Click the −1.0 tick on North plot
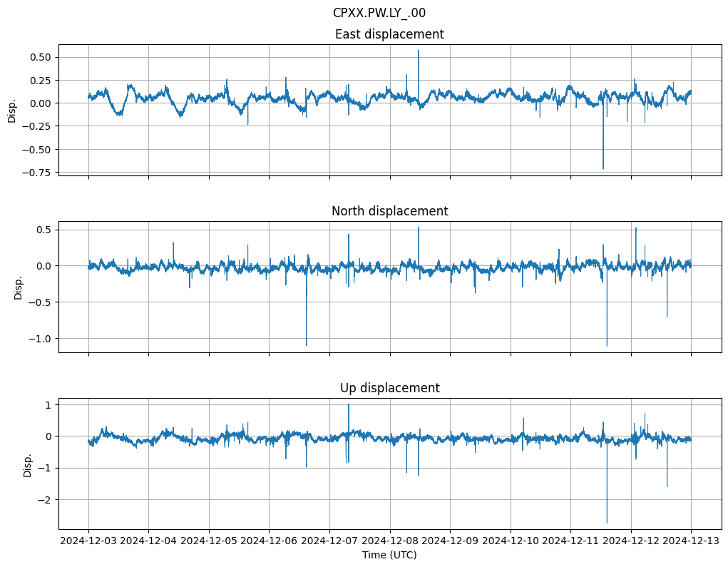This screenshot has height=567, width=728. pyautogui.click(x=42, y=339)
